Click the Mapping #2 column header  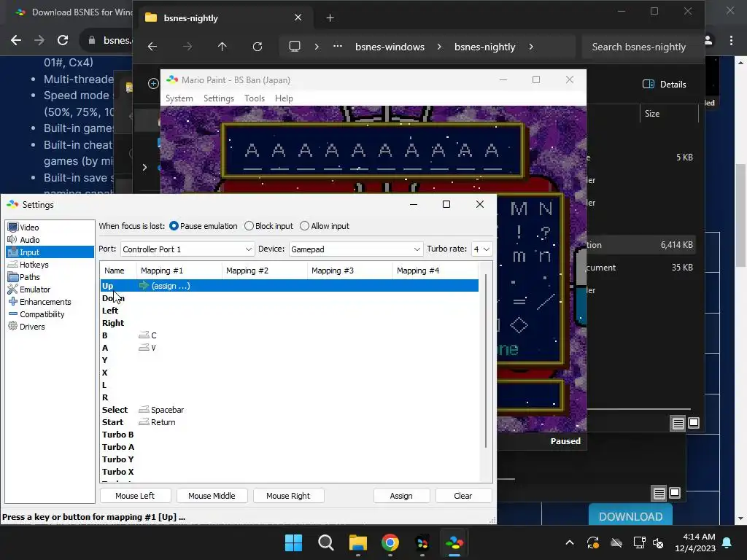coord(264,271)
